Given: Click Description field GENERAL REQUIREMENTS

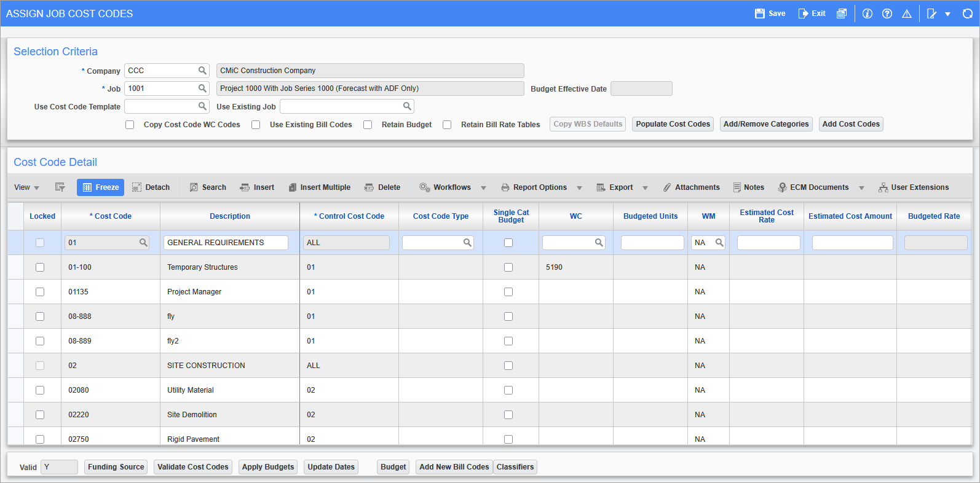Looking at the screenshot, I should point(226,243).
